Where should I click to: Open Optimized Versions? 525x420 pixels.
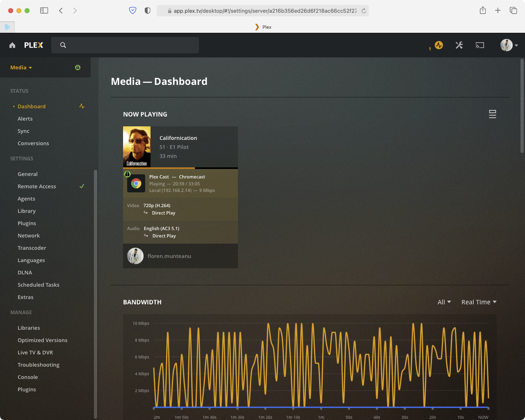(x=43, y=340)
